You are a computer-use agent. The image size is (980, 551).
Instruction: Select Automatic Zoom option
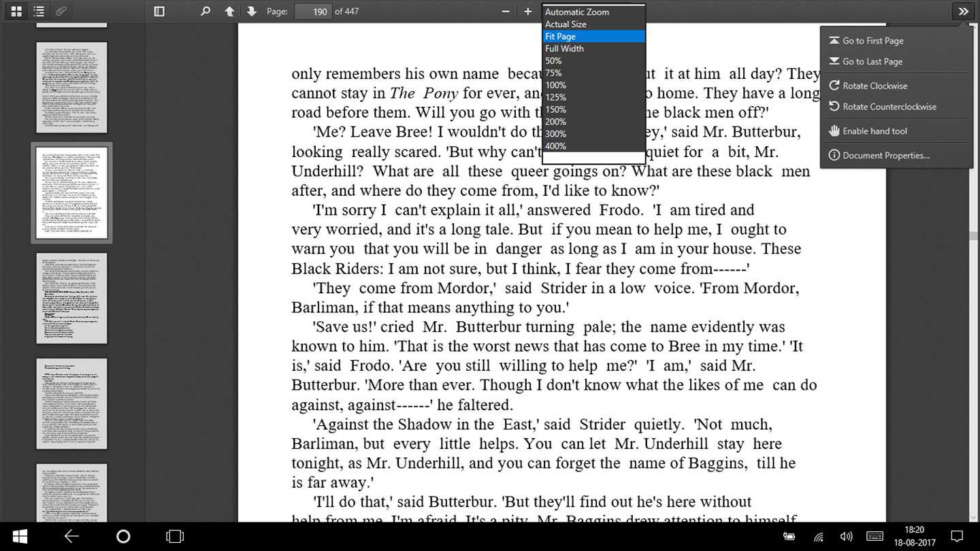[593, 12]
